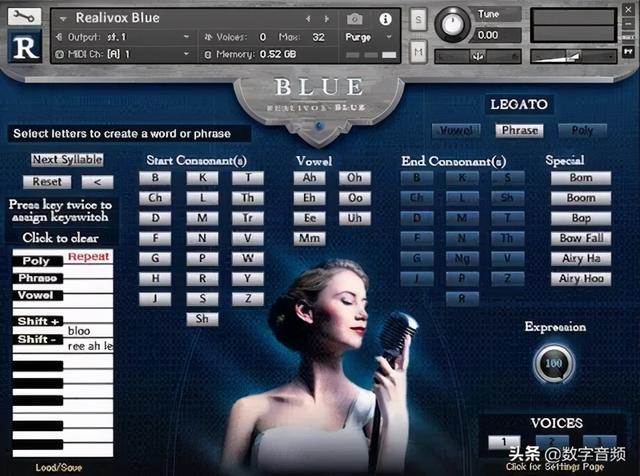640x476 pixels.
Task: Choose the Eh vowel
Action: (309, 198)
